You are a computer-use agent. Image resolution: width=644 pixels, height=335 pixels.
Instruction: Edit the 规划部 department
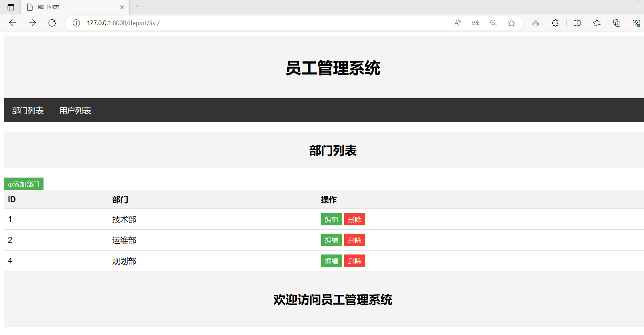[332, 261]
